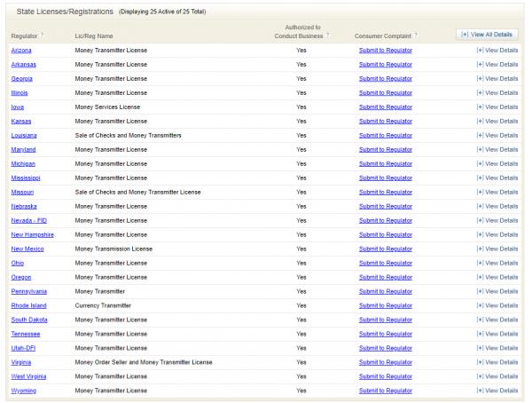Screen dimensions: 532x403
Task: Open the Kansas regulator link
Action: point(21,122)
